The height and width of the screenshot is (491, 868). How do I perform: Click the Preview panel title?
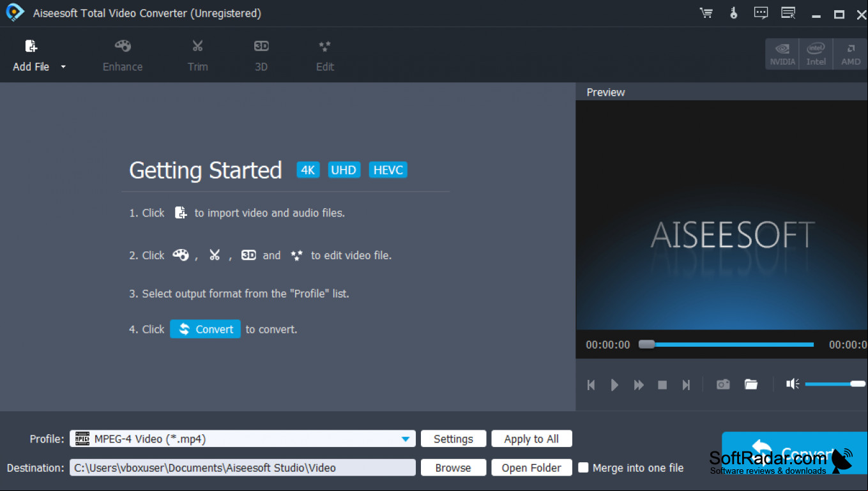pyautogui.click(x=605, y=92)
